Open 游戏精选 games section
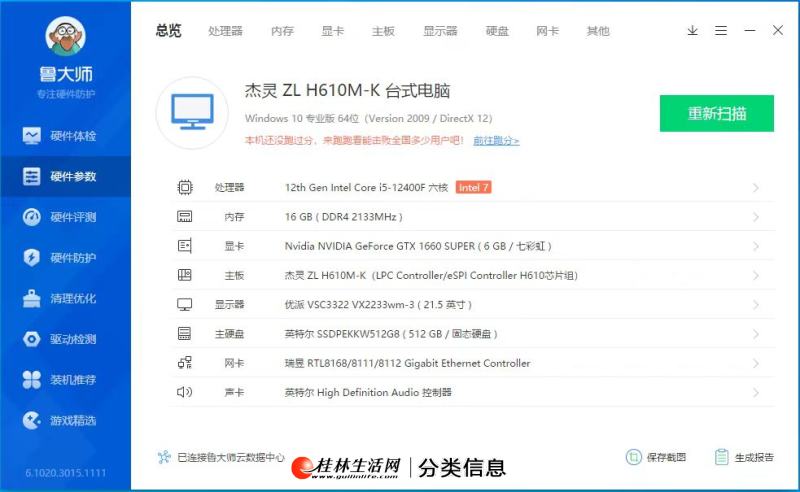This screenshot has height=492, width=800. click(x=65, y=421)
